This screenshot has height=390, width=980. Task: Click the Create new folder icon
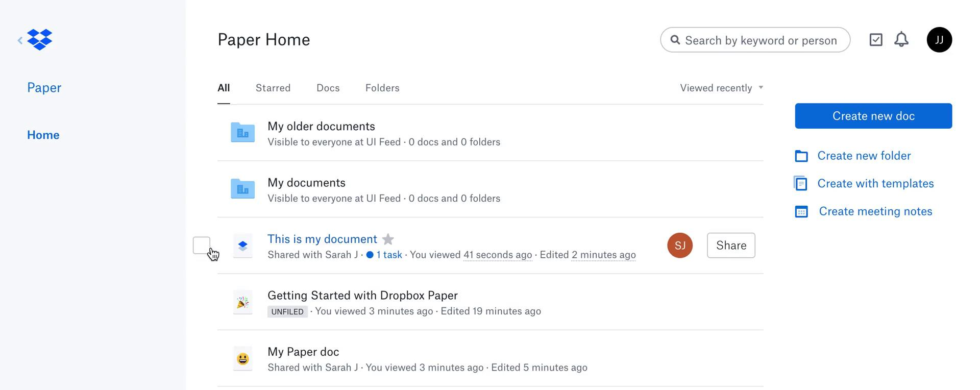pos(801,156)
